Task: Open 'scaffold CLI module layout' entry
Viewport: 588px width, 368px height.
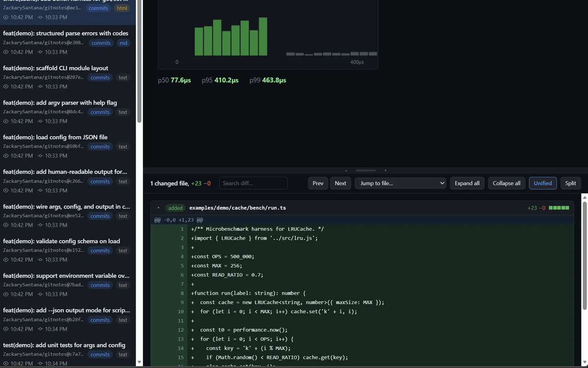Action: click(56, 68)
